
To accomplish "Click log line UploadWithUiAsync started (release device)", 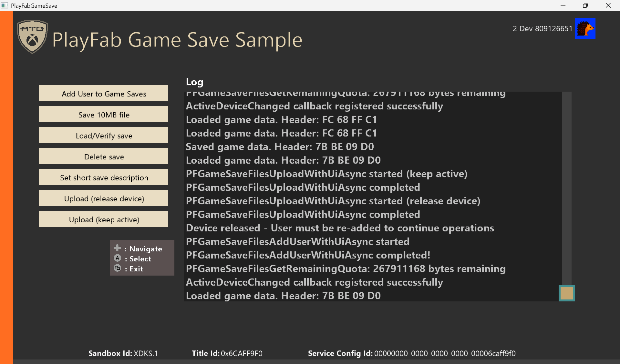I will [x=333, y=201].
